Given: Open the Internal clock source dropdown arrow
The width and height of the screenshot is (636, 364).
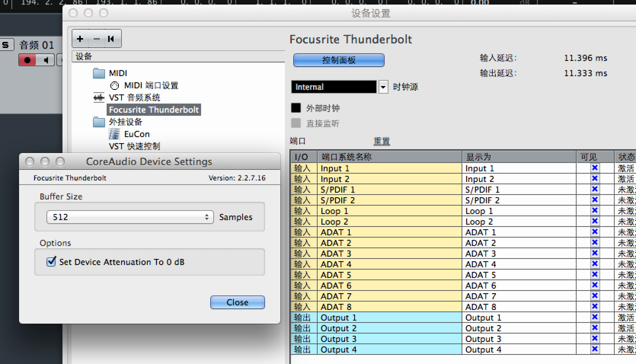Looking at the screenshot, I should [x=383, y=87].
